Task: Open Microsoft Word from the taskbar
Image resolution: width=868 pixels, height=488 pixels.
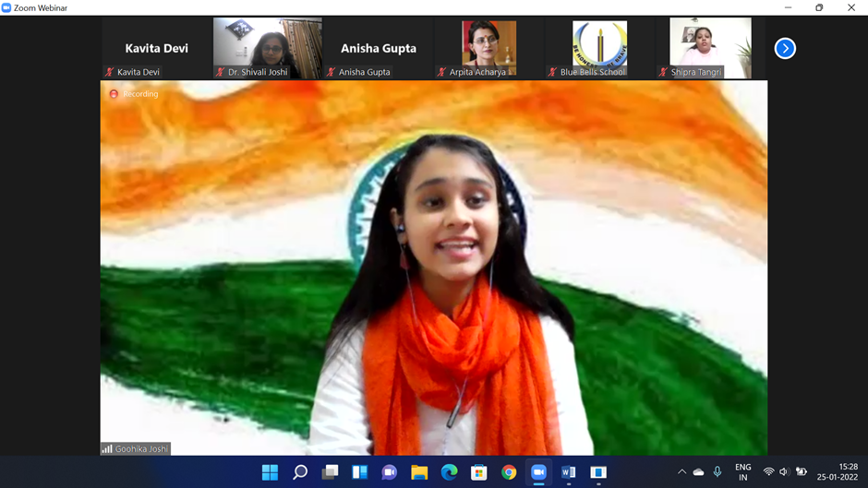Action: click(x=568, y=472)
